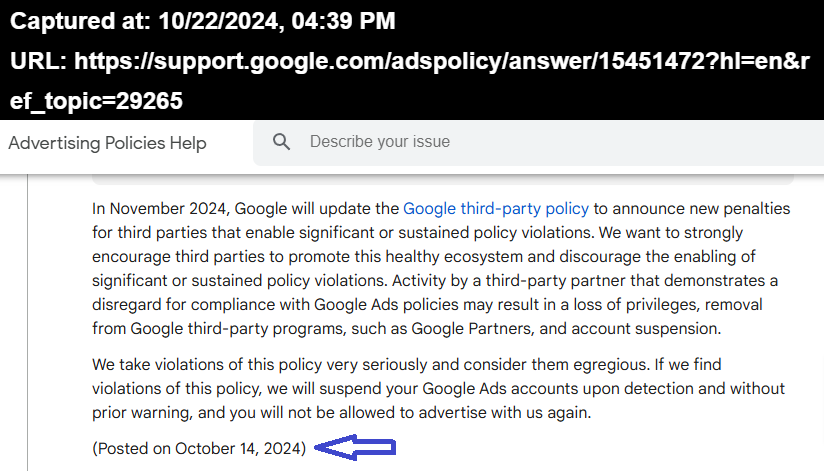Click the "Posted on October 14, 2024" note
Screen dimensions: 824x471
pyautogui.click(x=199, y=448)
